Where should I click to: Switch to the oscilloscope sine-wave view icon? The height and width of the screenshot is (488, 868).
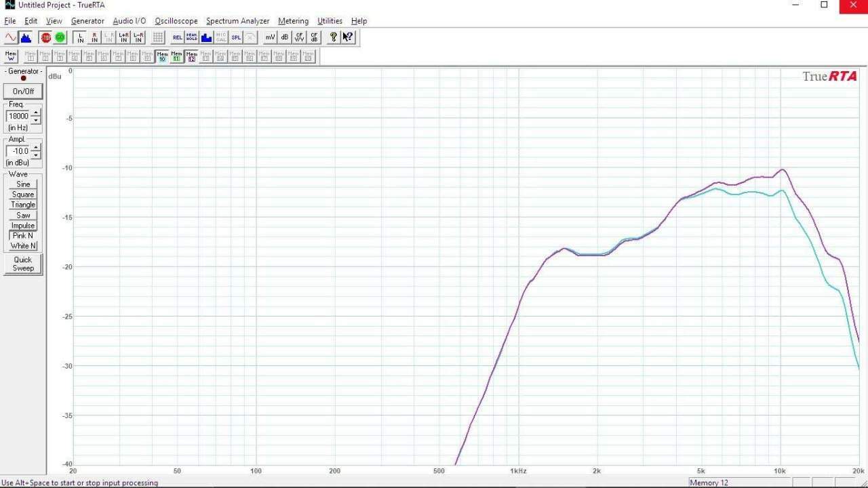tap(11, 37)
